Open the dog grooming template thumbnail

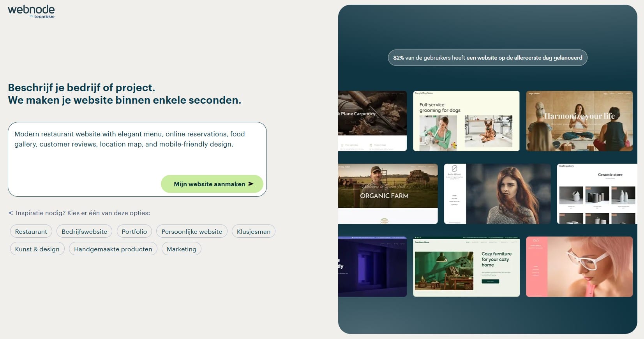[466, 121]
